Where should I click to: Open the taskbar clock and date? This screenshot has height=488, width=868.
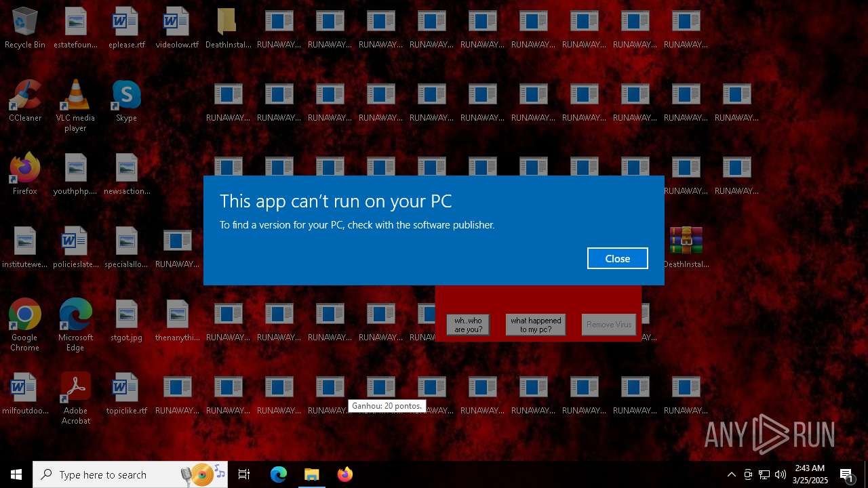[810, 474]
